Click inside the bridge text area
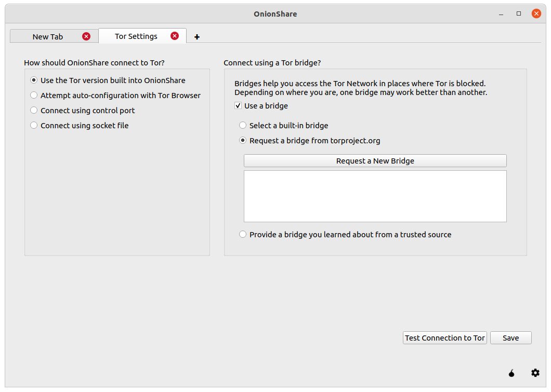The width and height of the screenshot is (551, 392). click(x=375, y=196)
